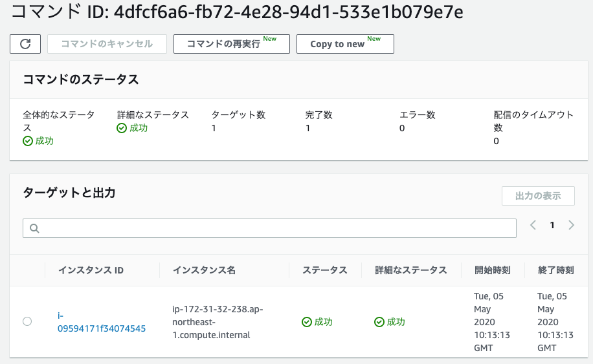Click the ステータス column header
593x364 pixels.
[325, 270]
